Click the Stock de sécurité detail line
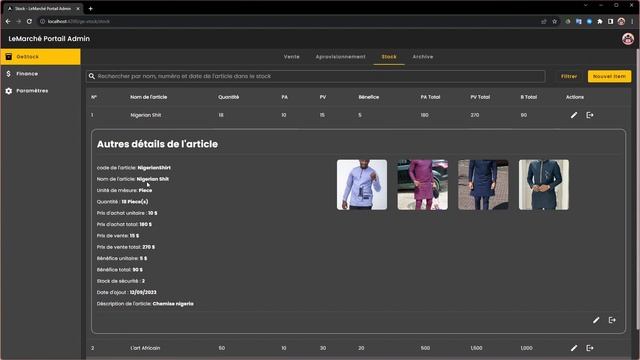Image resolution: width=640 pixels, height=360 pixels. (x=121, y=281)
